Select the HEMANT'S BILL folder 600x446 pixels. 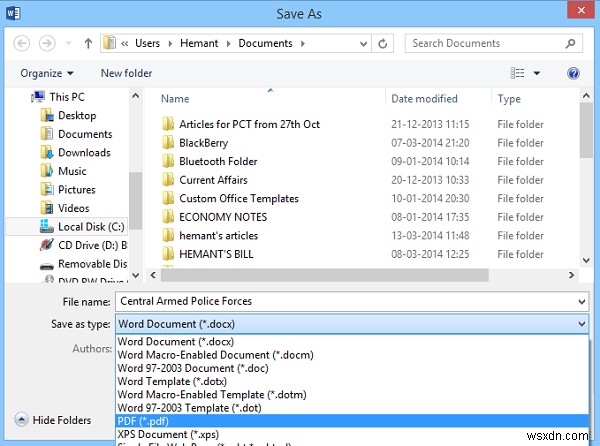pos(208,254)
